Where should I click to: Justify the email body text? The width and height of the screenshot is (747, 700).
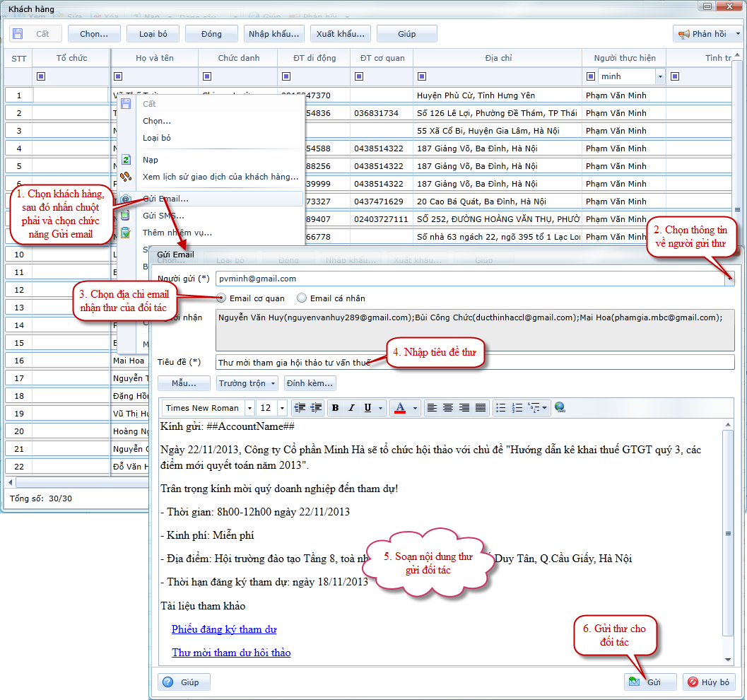[x=481, y=408]
